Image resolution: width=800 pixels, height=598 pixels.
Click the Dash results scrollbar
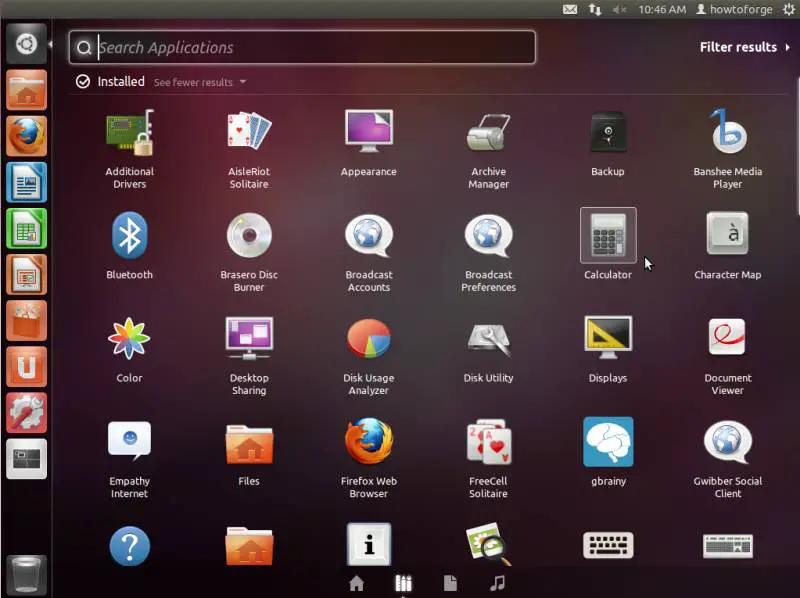click(x=797, y=145)
